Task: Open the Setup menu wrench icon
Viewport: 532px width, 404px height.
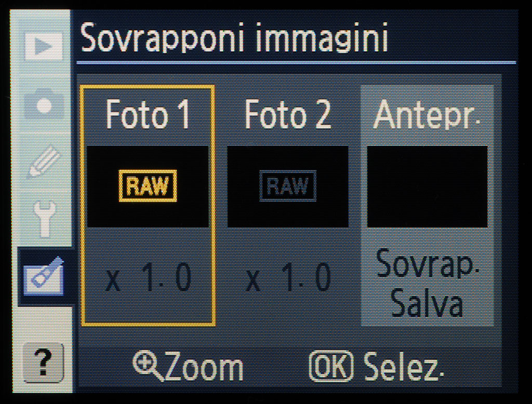Action: [45, 219]
